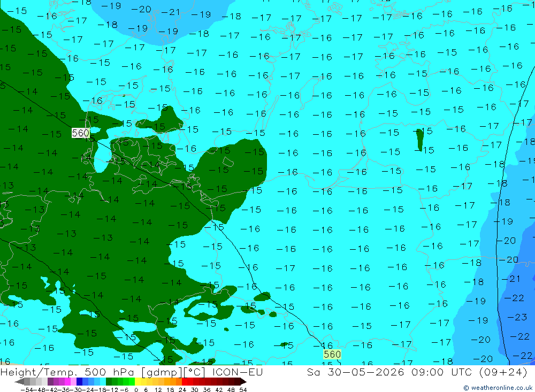Image resolution: width=535 pixels, height=392 pixels.
Task: Click the dark maroon right arrow of legend
Action: click(243, 381)
